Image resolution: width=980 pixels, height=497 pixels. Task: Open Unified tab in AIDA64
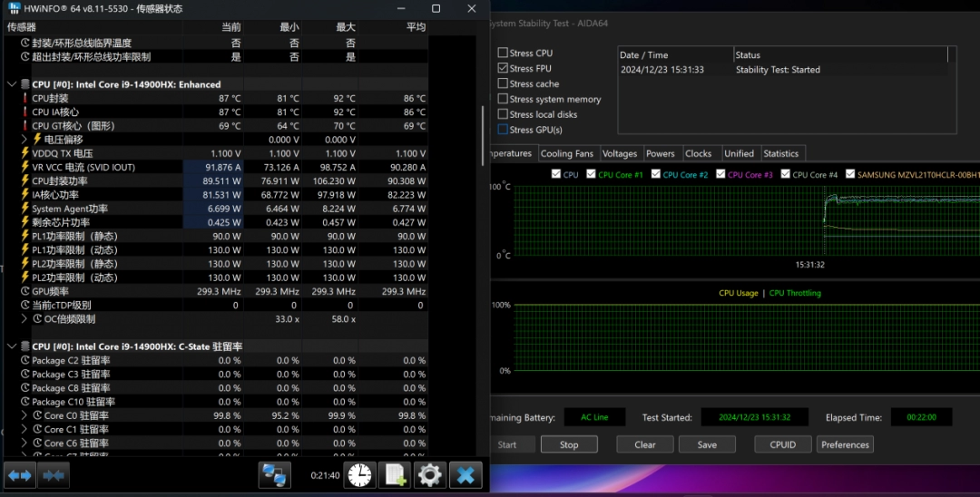739,153
